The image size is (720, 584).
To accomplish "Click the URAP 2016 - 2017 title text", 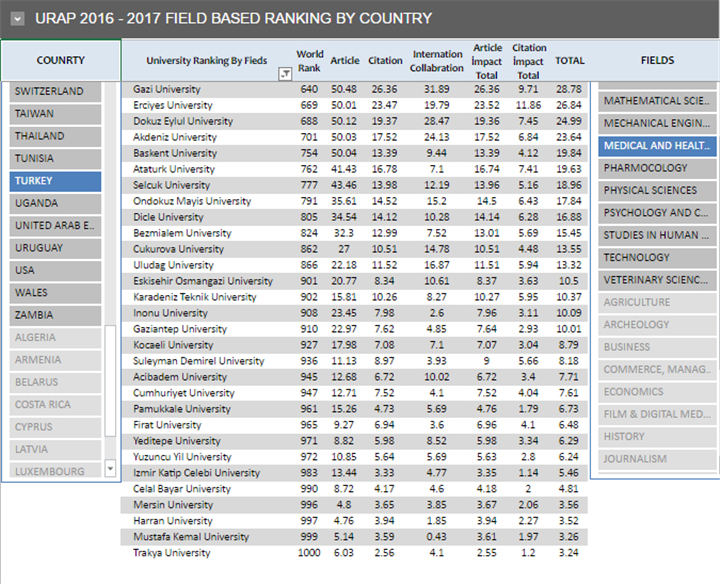I will 233,18.
